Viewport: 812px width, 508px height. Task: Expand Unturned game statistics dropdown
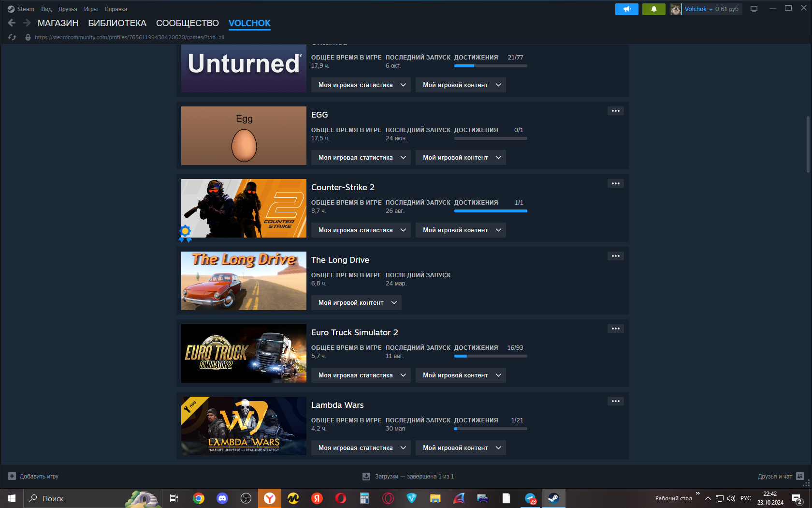tap(361, 85)
